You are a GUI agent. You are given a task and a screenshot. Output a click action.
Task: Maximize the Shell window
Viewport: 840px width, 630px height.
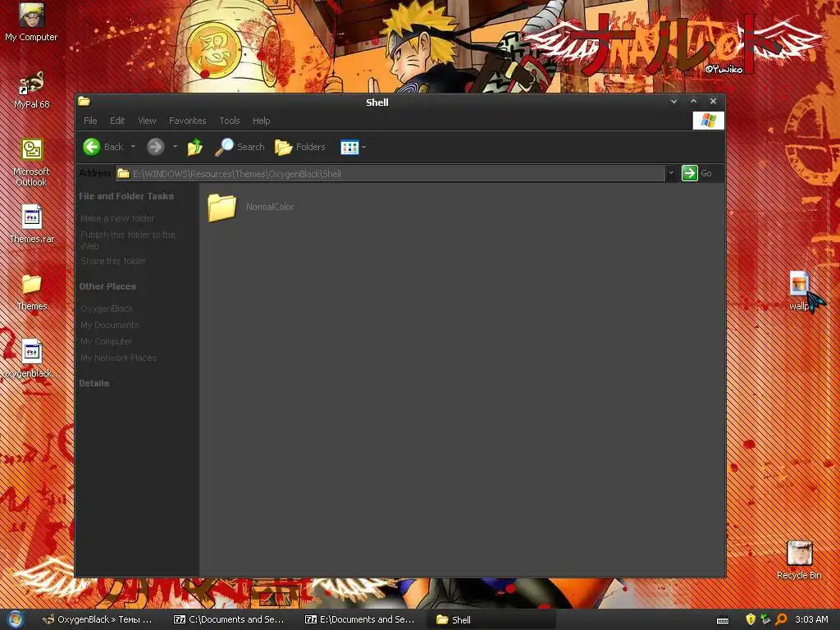point(693,101)
